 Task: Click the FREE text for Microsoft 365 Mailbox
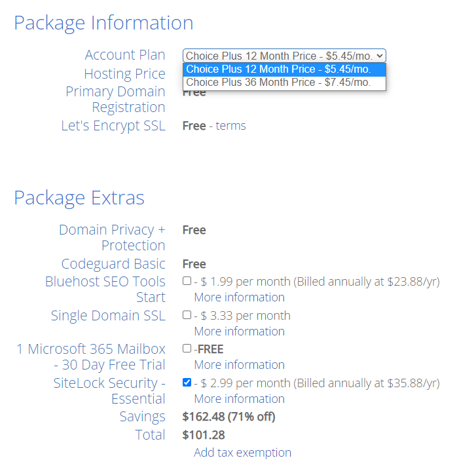[x=210, y=349]
